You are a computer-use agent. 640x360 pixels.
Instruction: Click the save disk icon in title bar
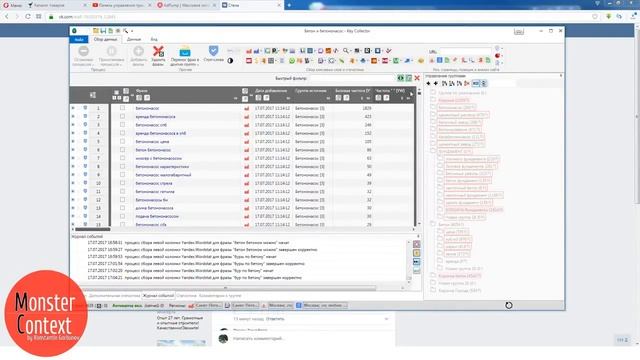(103, 31)
